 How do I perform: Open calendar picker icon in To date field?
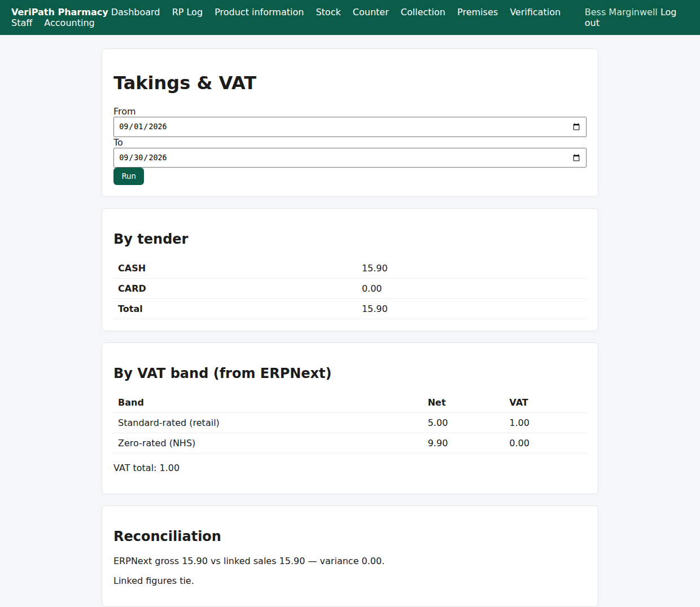(576, 158)
